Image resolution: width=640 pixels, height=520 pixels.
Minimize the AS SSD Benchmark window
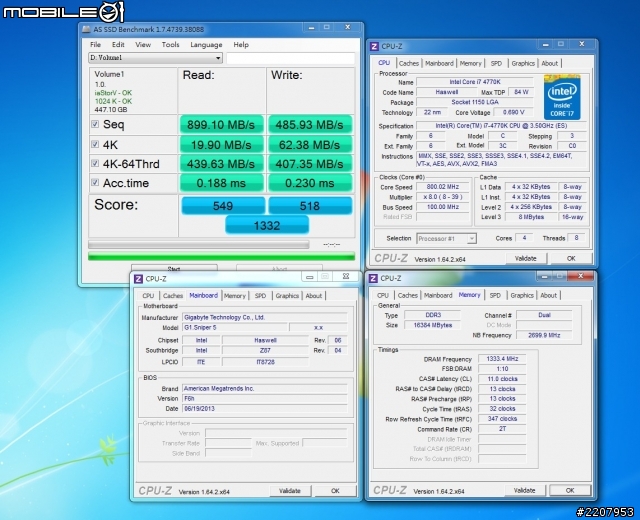click(x=311, y=27)
